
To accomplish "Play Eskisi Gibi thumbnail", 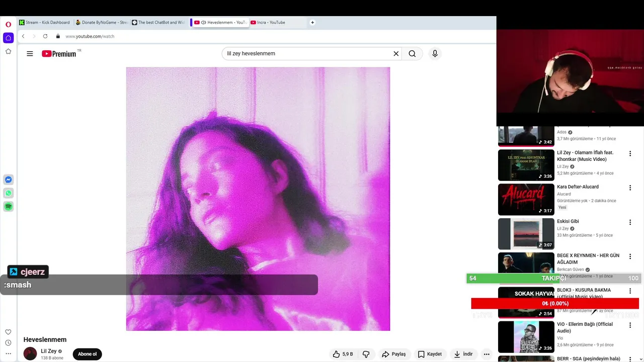I will [x=526, y=234].
